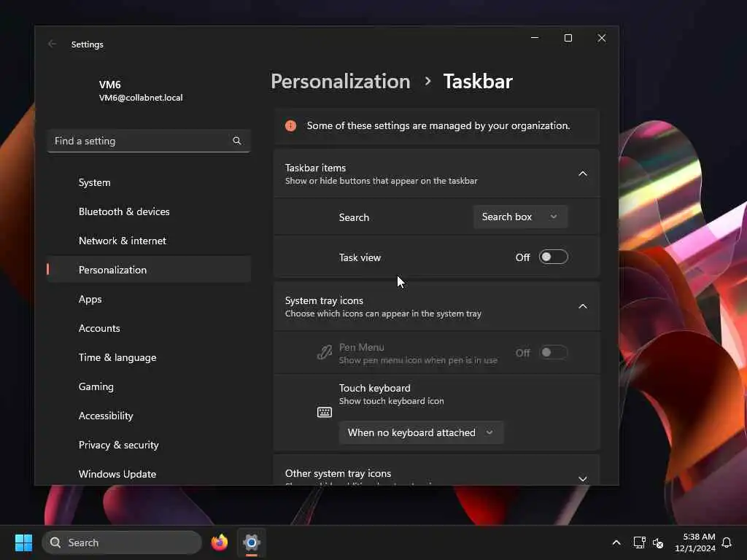Click the Taskbar breadcrumb title
Viewport: 747px width, 560px height.
click(478, 82)
